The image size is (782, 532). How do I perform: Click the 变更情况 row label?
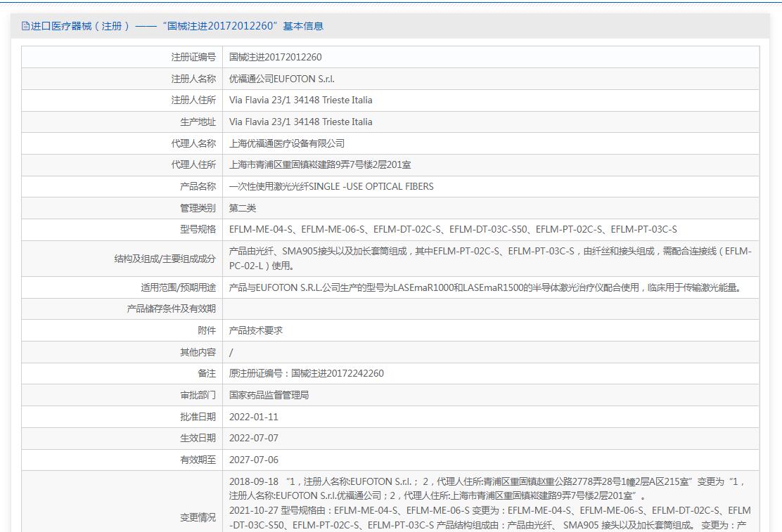tap(198, 517)
